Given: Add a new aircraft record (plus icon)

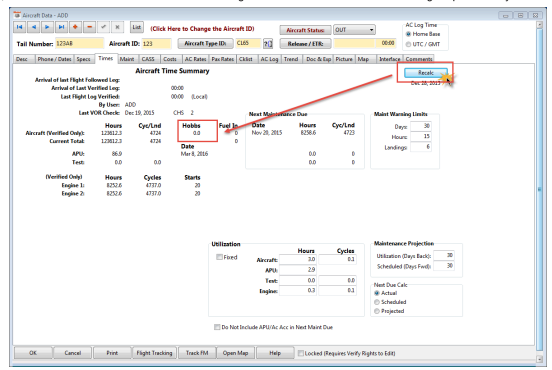Looking at the screenshot, I should tap(75, 27).
